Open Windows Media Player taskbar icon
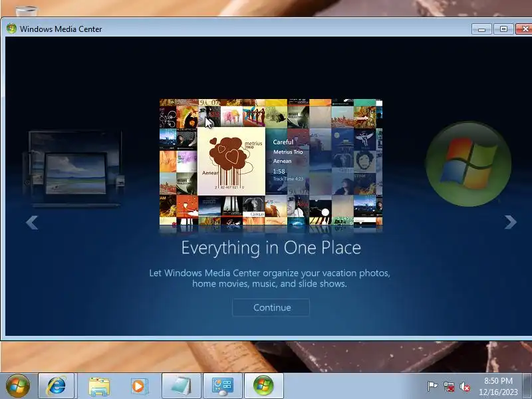Screen dimensions: 532x399 tap(139, 386)
